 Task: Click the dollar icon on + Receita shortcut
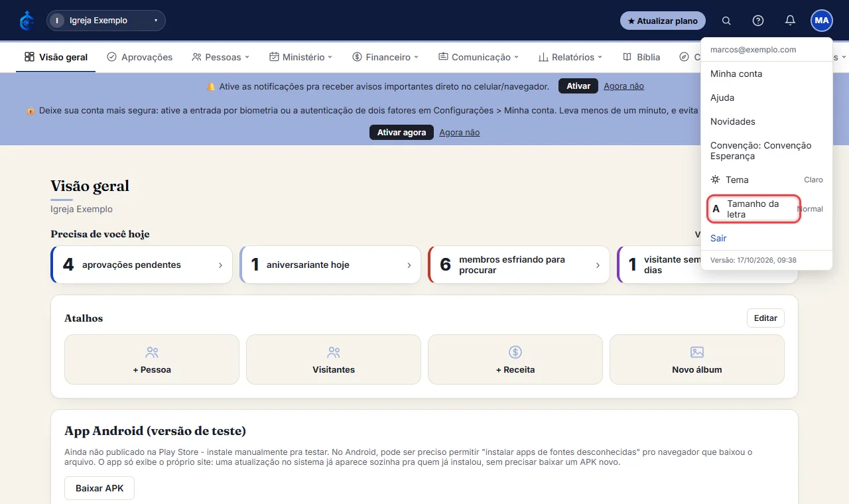coord(515,352)
